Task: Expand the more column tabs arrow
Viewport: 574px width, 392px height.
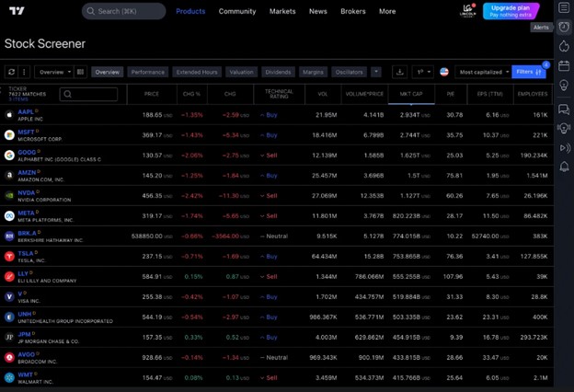Action: (x=376, y=72)
